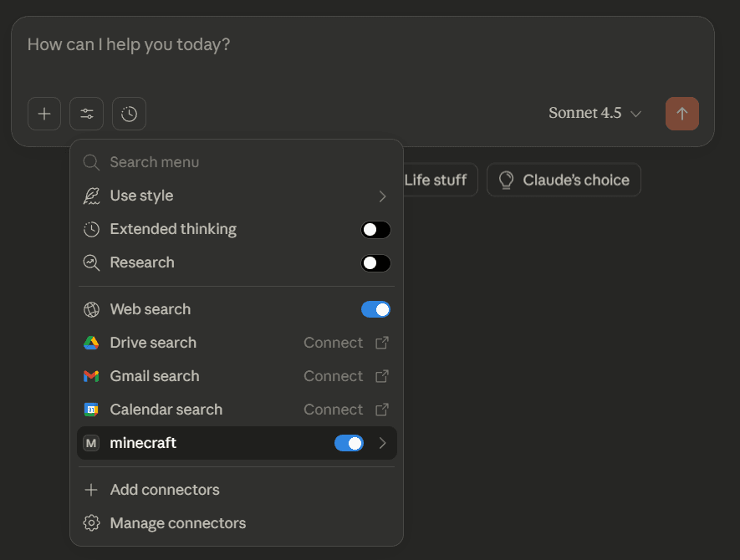Click the Extended thinking label
This screenshot has height=560, width=740.
173,229
